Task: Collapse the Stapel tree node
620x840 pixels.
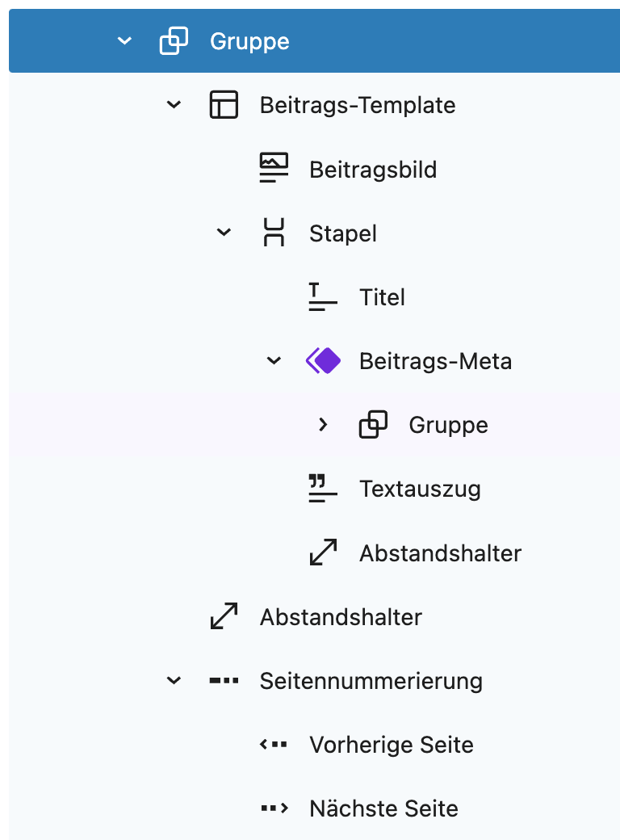Action: click(224, 233)
